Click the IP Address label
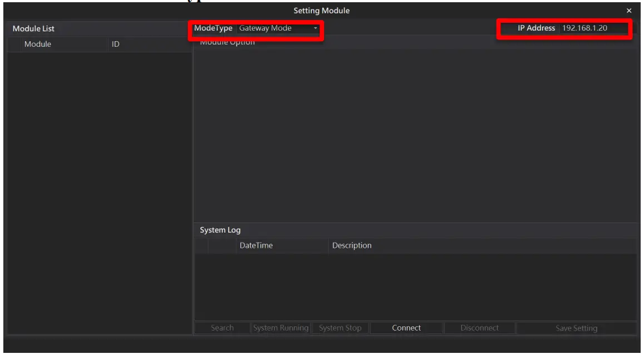 (x=536, y=28)
